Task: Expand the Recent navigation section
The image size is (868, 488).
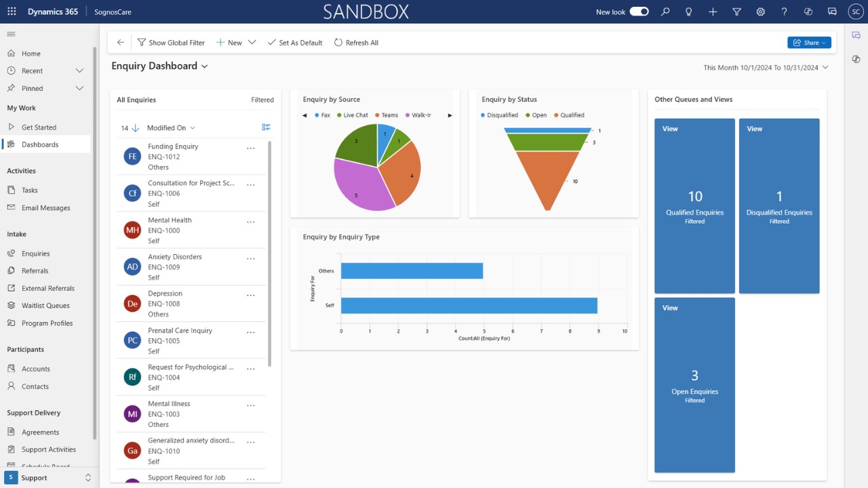Action: click(79, 70)
